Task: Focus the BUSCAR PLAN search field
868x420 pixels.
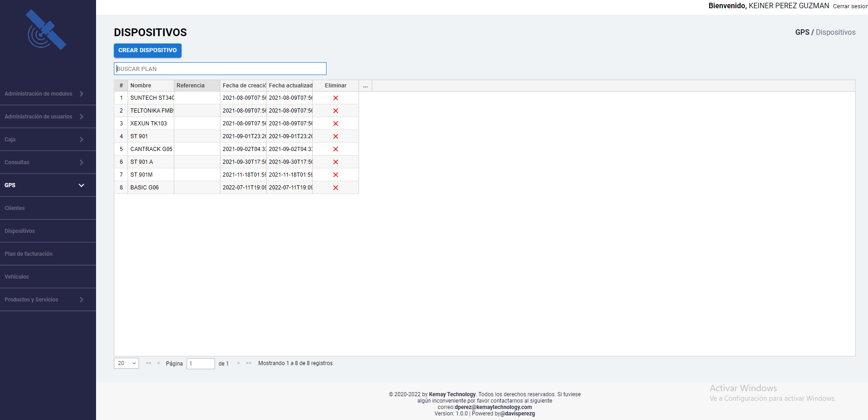Action: click(x=220, y=69)
